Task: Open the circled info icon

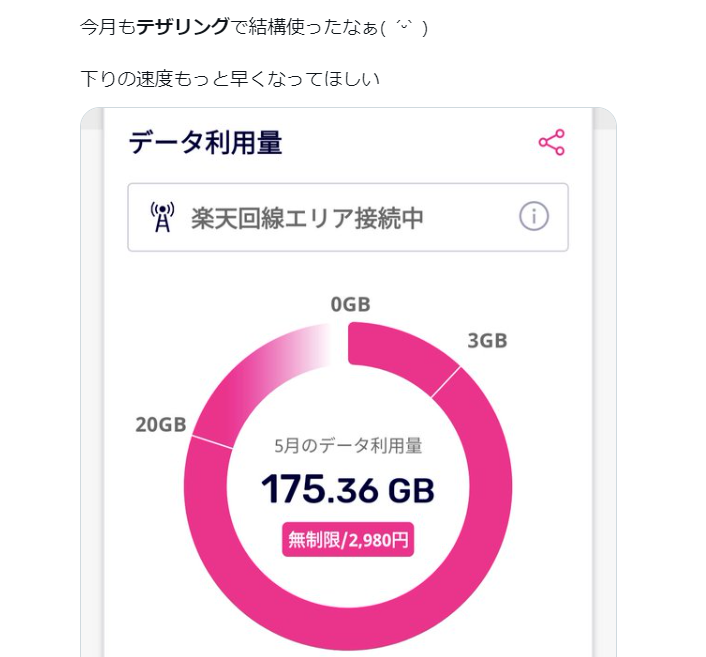Action: (x=534, y=216)
